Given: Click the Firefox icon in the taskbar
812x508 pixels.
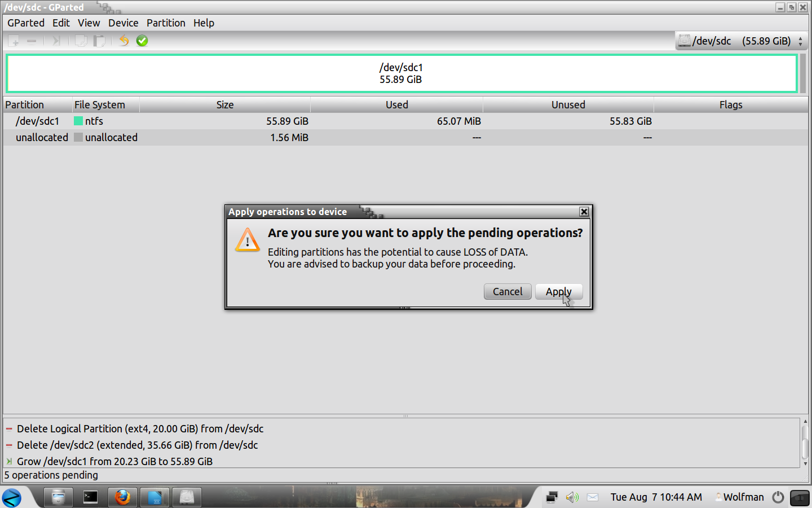Looking at the screenshot, I should click(x=122, y=497).
